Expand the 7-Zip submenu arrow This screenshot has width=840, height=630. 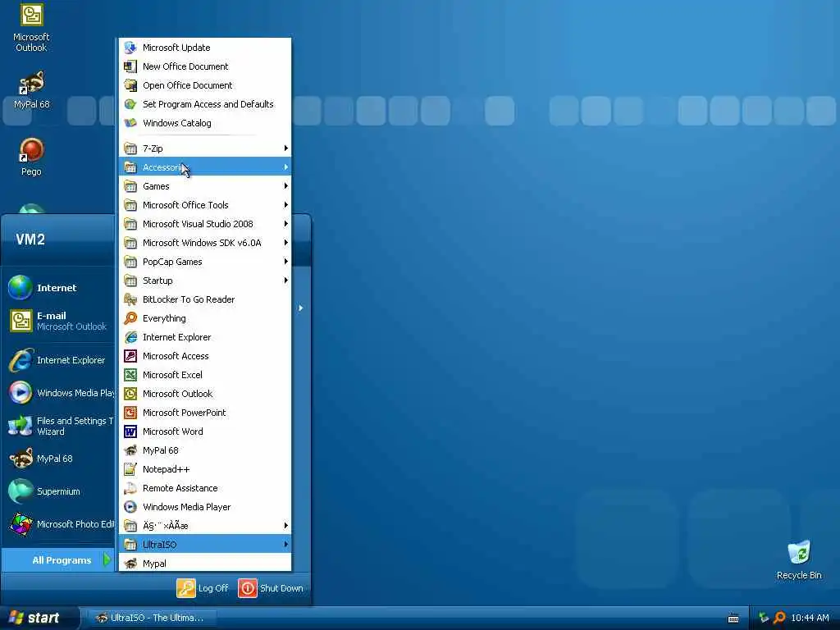pyautogui.click(x=285, y=148)
